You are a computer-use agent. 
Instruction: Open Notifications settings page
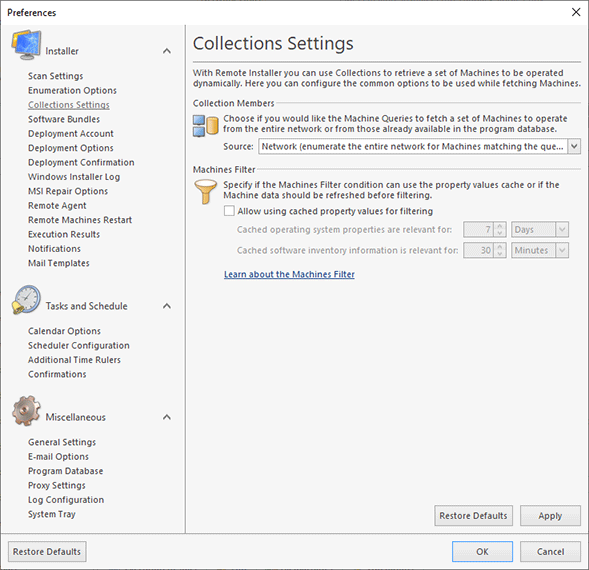pyautogui.click(x=54, y=249)
